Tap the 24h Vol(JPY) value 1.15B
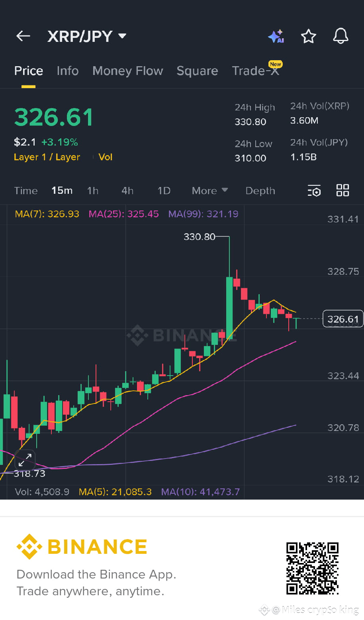364x620 pixels. tap(303, 157)
